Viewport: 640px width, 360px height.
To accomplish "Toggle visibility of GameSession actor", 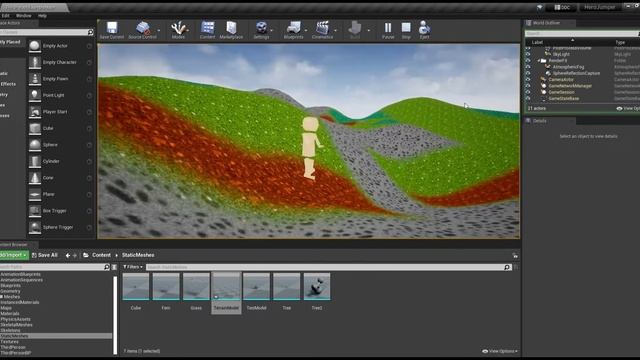I will click(x=528, y=92).
